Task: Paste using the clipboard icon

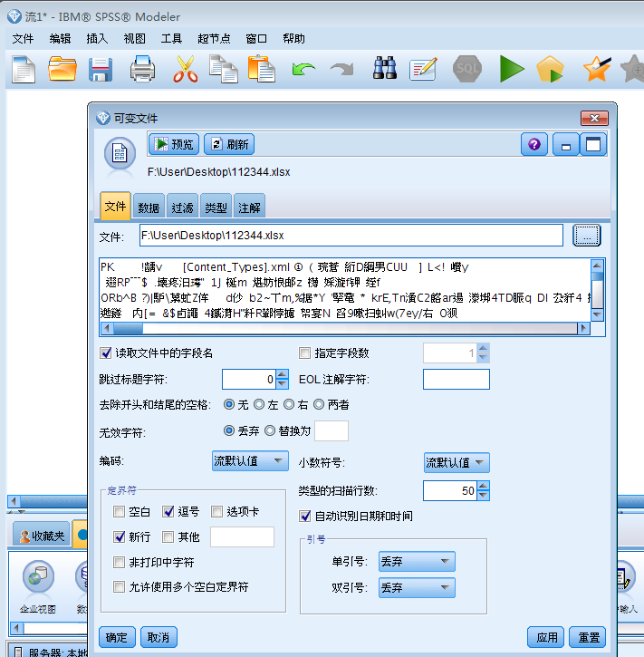Action: tap(261, 69)
